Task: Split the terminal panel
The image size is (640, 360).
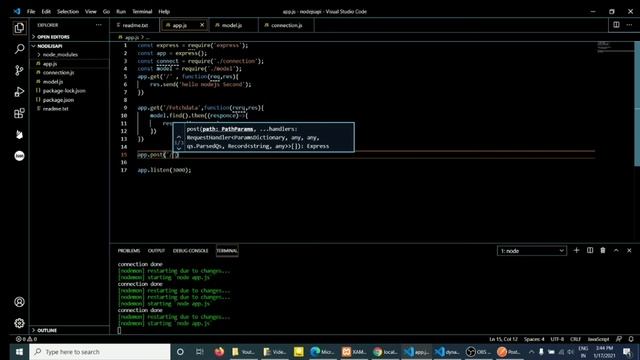Action: tap(590, 250)
